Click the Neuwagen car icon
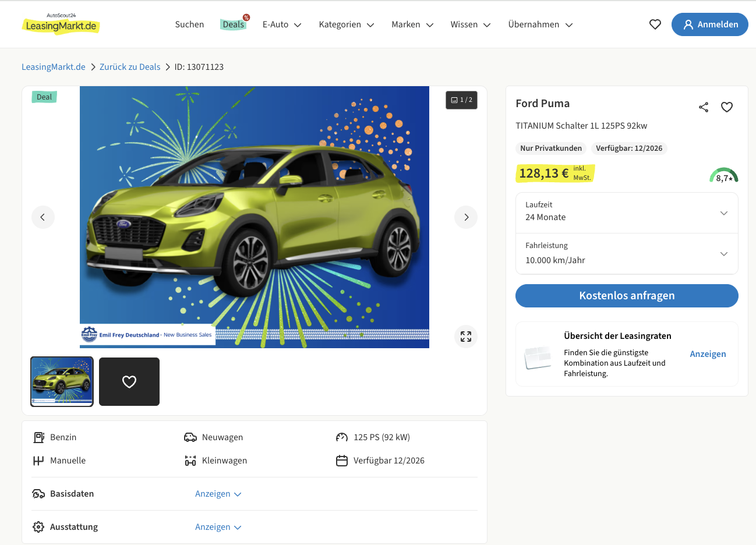Screen dimensions: 756x545 click(x=190, y=437)
